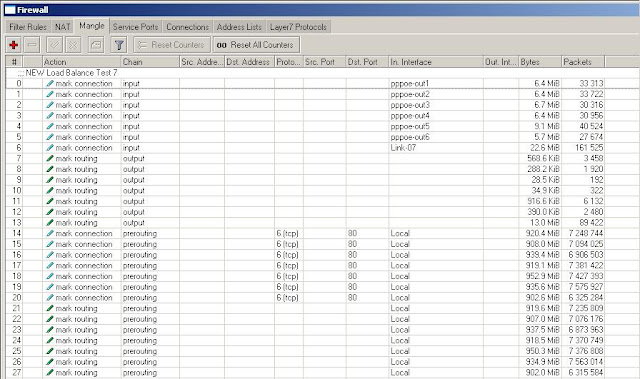Click the Disable rule cross button
Viewport: 640px width, 379px height.
click(x=73, y=45)
